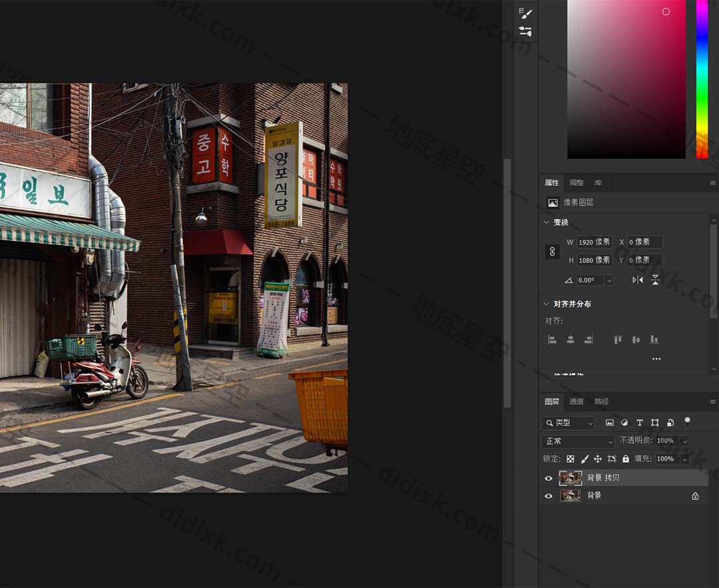Click the pixel layer icon in Properties
Screen dimensions: 719x588
[x=553, y=202]
